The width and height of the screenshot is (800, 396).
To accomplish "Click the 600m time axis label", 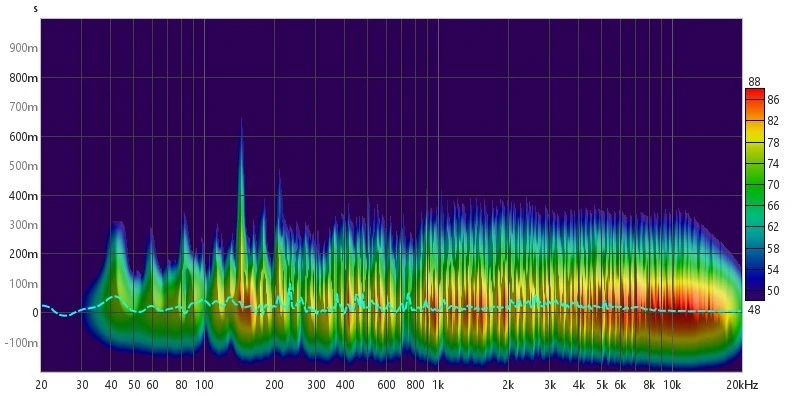I will tap(24, 137).
